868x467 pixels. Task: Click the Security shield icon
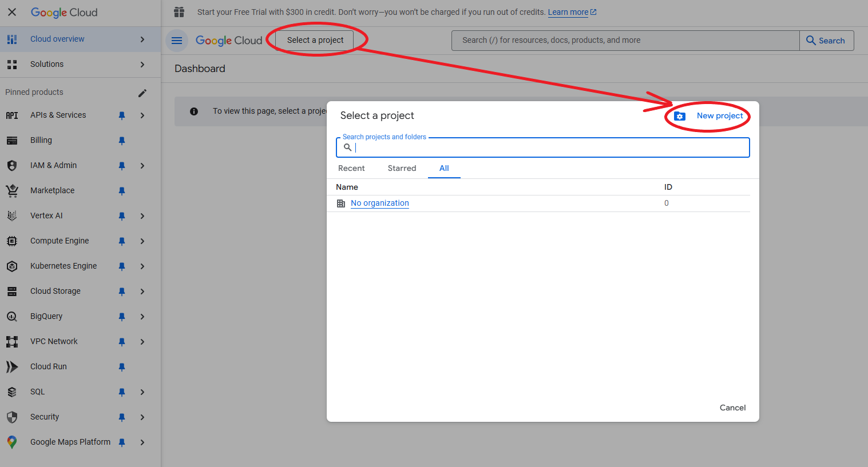pos(12,417)
